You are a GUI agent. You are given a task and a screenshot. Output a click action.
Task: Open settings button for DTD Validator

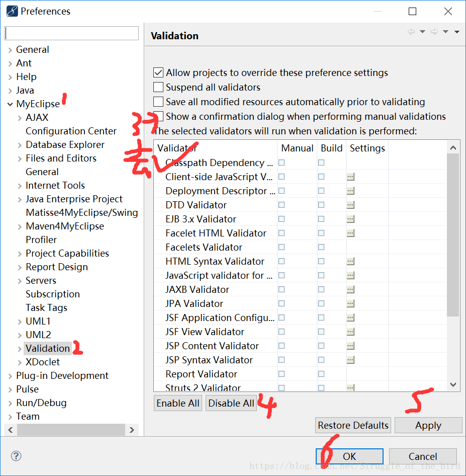tap(350, 205)
